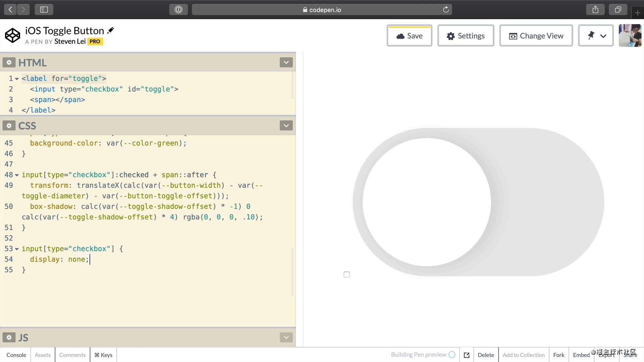
Task: Show all tabs overview icon
Action: (618, 10)
